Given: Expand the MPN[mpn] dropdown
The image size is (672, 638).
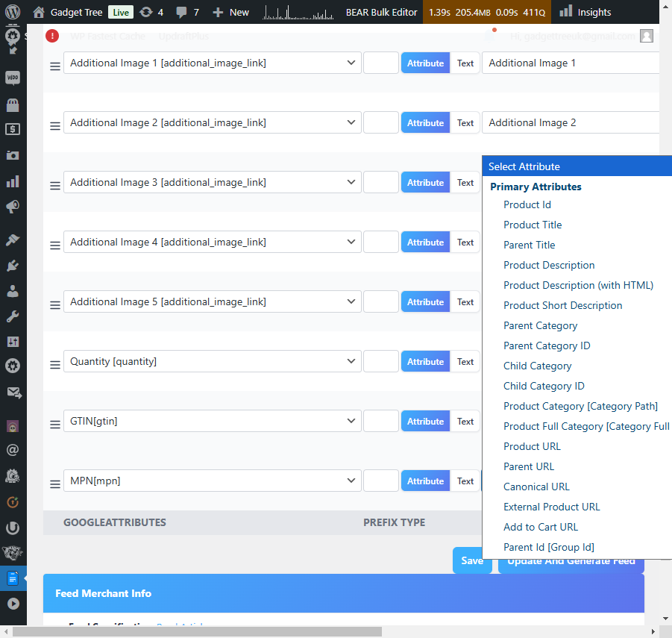Looking at the screenshot, I should click(213, 481).
